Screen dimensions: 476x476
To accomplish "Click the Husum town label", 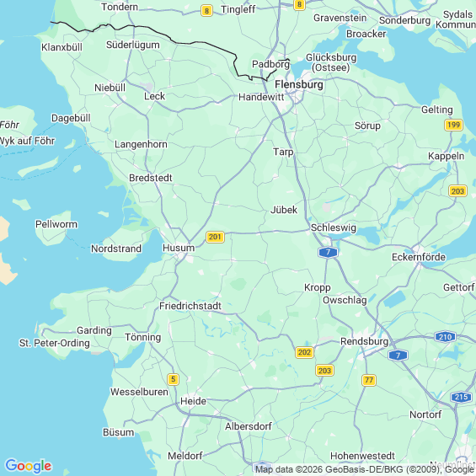I will (x=179, y=248).
